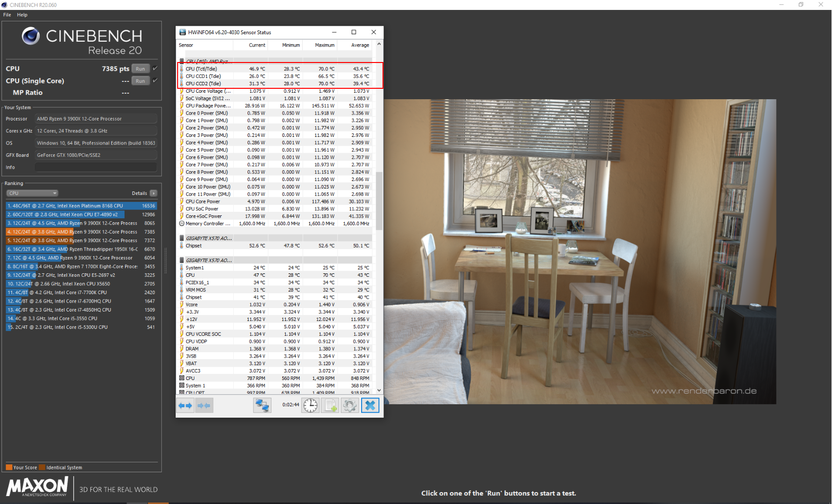Restore the Cinebench window with the restore icon
Screen dimensions: 832x504
(x=801, y=4)
